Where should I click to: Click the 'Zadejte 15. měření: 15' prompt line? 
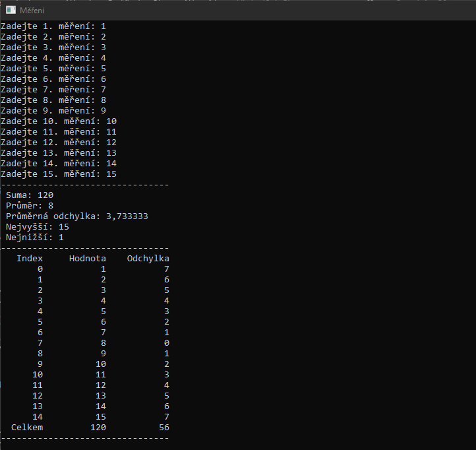[x=58, y=174]
